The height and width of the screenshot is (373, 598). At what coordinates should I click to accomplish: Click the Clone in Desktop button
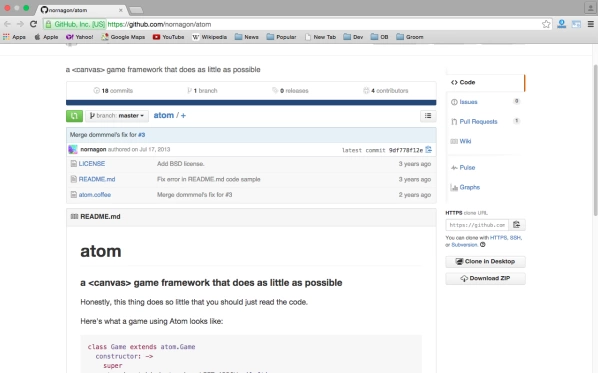click(x=485, y=262)
